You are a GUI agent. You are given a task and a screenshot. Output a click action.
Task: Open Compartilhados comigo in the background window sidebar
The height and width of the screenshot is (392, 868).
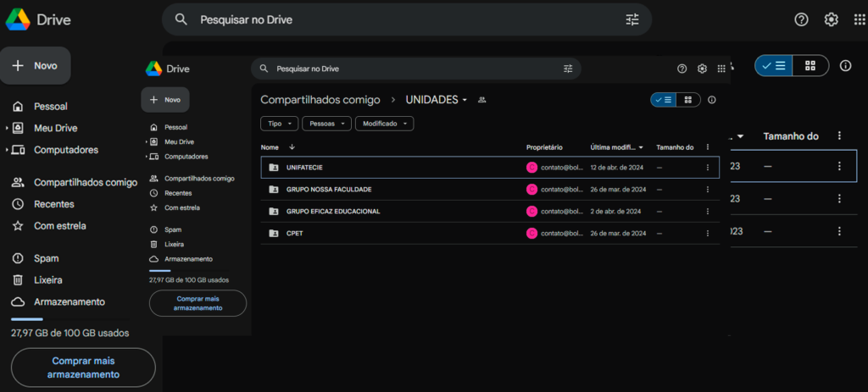point(75,183)
